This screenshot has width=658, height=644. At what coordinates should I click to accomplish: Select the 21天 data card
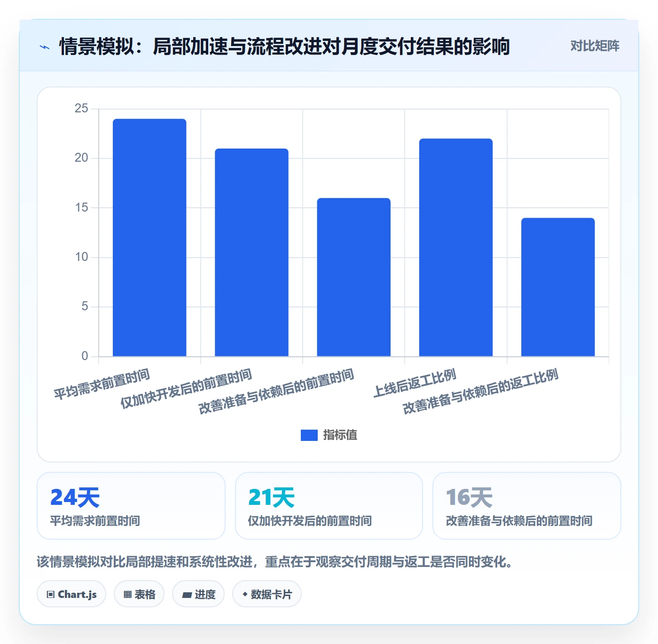coord(329,506)
